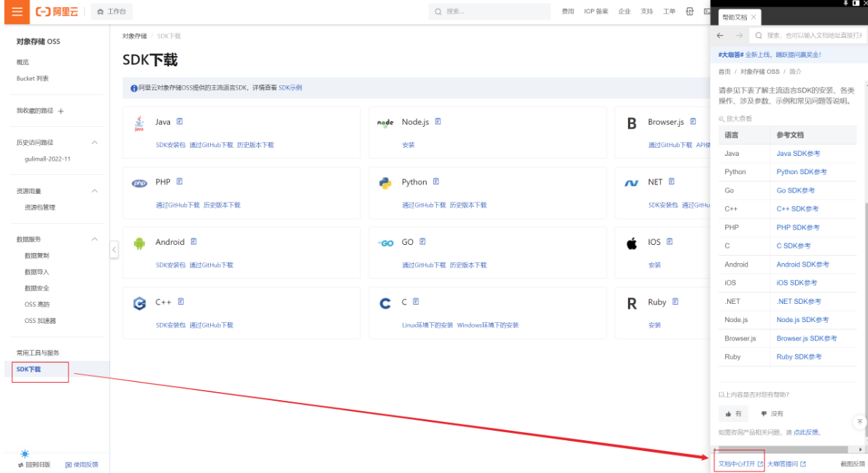
Task: Click the Apple IOS logo icon
Action: point(632,243)
